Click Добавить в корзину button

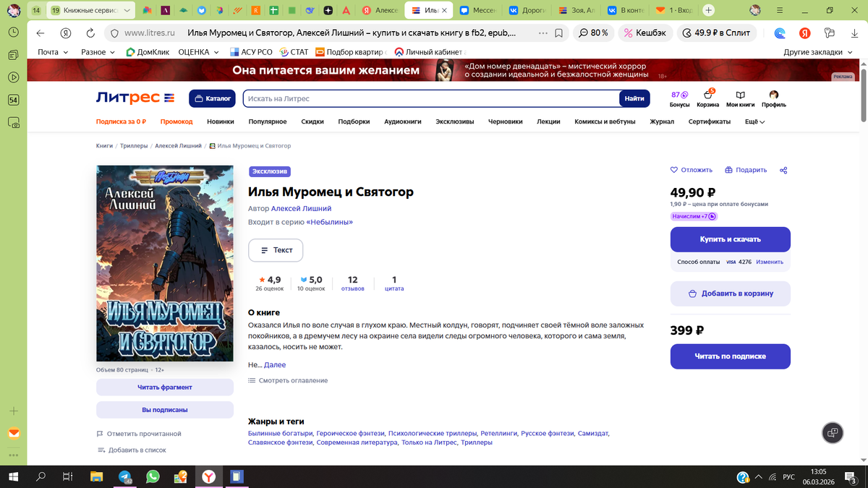click(x=731, y=294)
